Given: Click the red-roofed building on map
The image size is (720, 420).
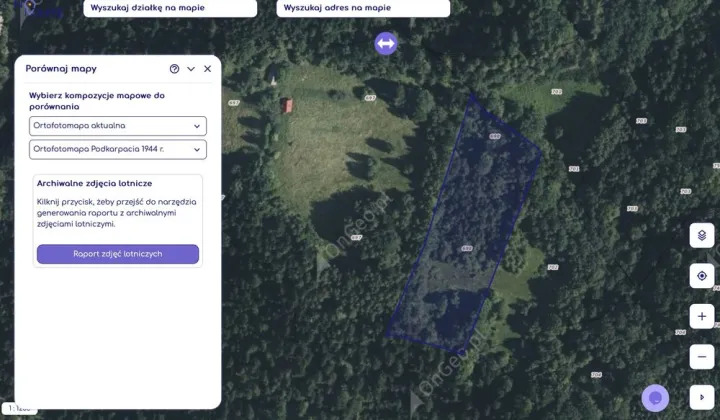Looking at the screenshot, I should [x=287, y=106].
